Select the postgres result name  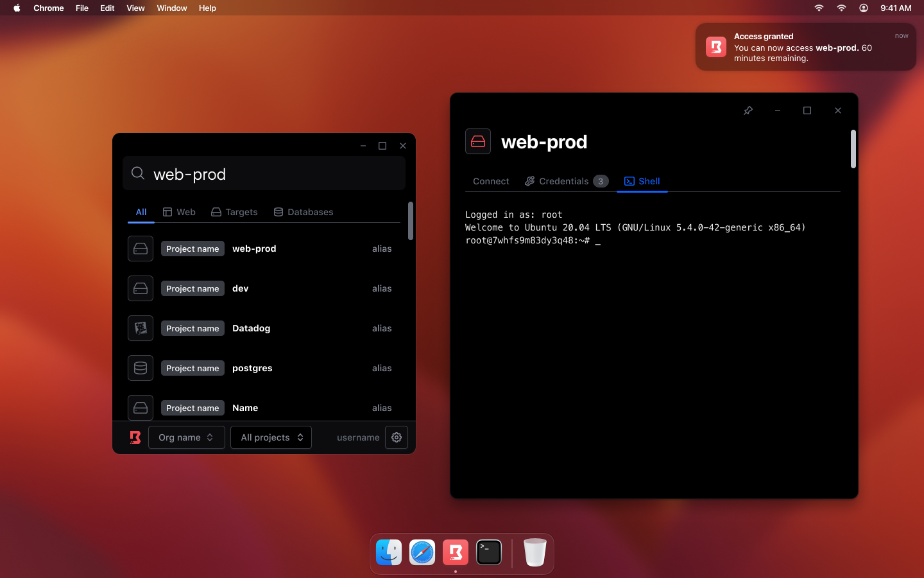tap(252, 368)
